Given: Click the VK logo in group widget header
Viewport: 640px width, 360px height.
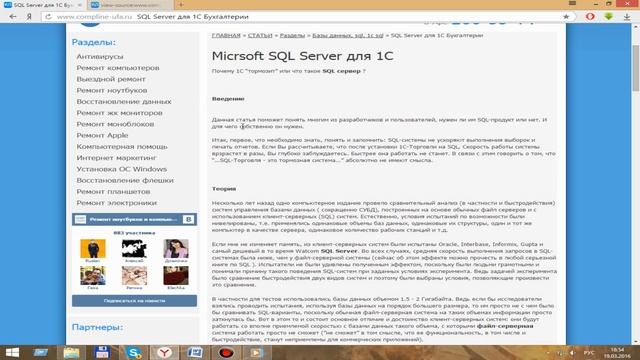Looking at the screenshot, I should coord(188,220).
